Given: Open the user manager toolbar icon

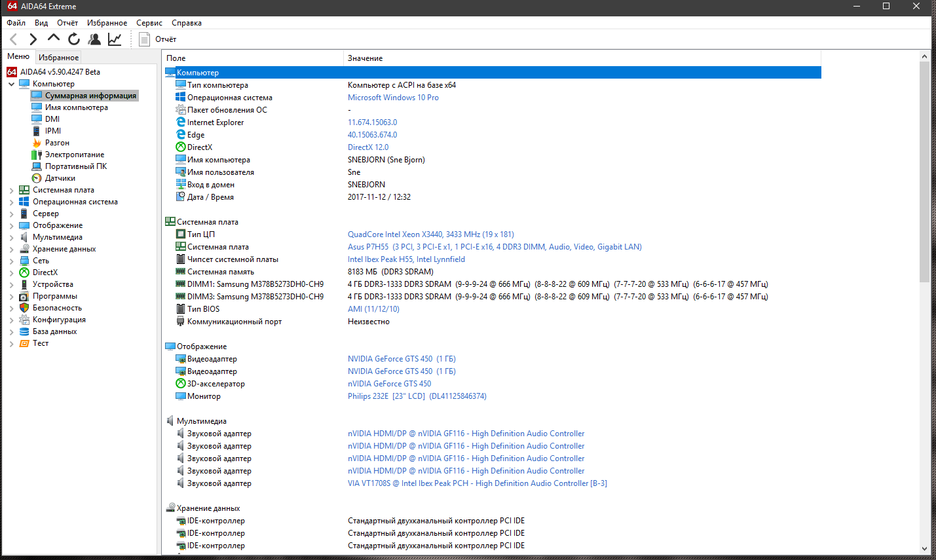Looking at the screenshot, I should [94, 39].
